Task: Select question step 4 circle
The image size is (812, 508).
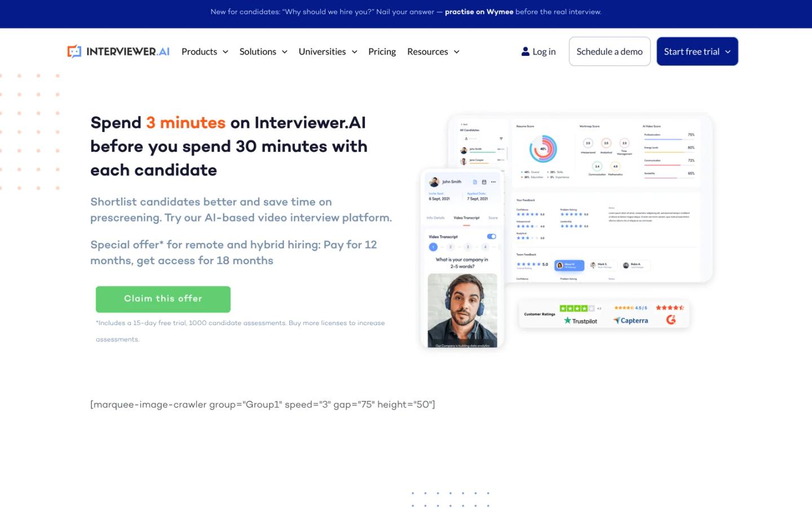Action: (485, 247)
